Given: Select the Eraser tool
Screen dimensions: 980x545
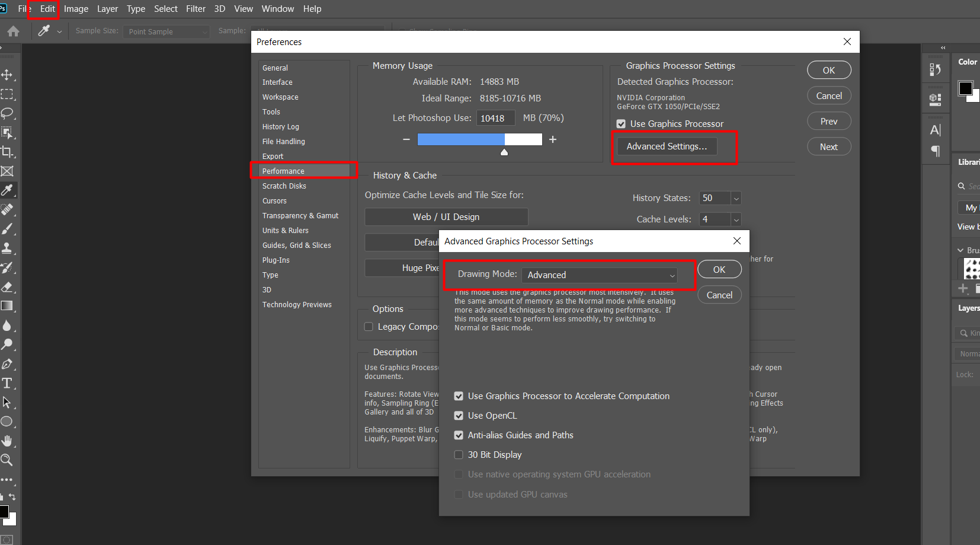Looking at the screenshot, I should click(x=8, y=287).
